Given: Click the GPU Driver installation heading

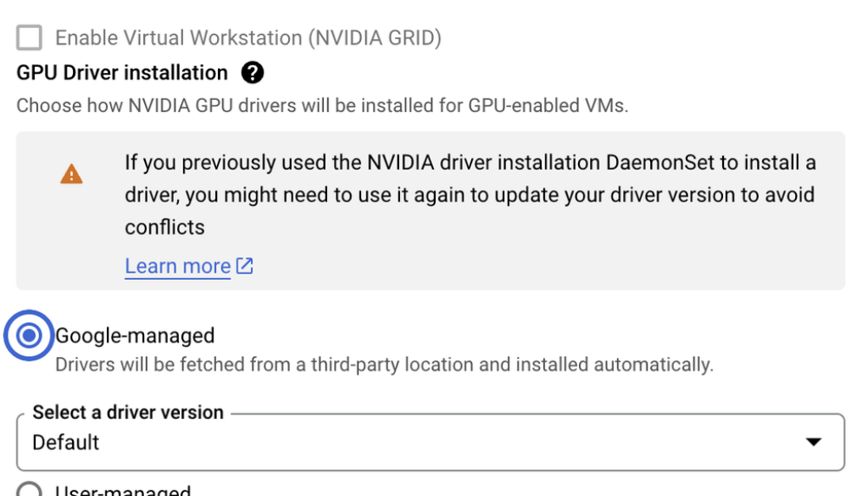Looking at the screenshot, I should 122,73.
